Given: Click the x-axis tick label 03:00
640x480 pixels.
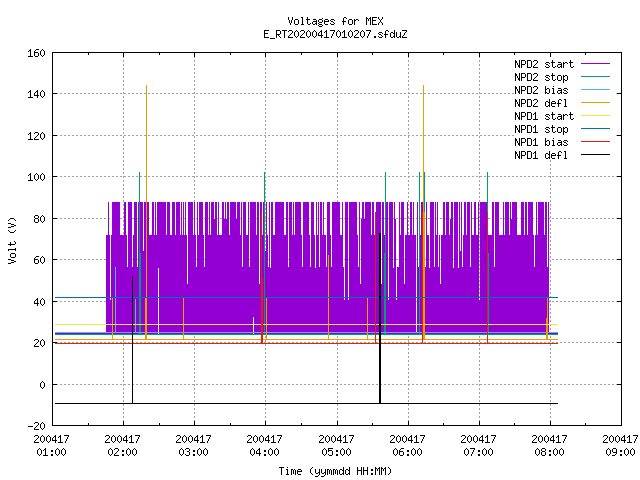Looking at the screenshot, I should pos(193,452).
